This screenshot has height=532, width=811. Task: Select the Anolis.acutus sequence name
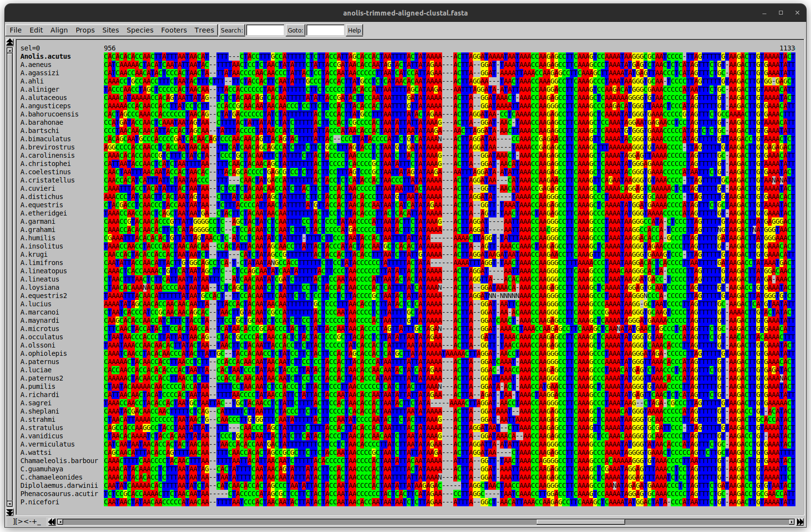pos(46,56)
